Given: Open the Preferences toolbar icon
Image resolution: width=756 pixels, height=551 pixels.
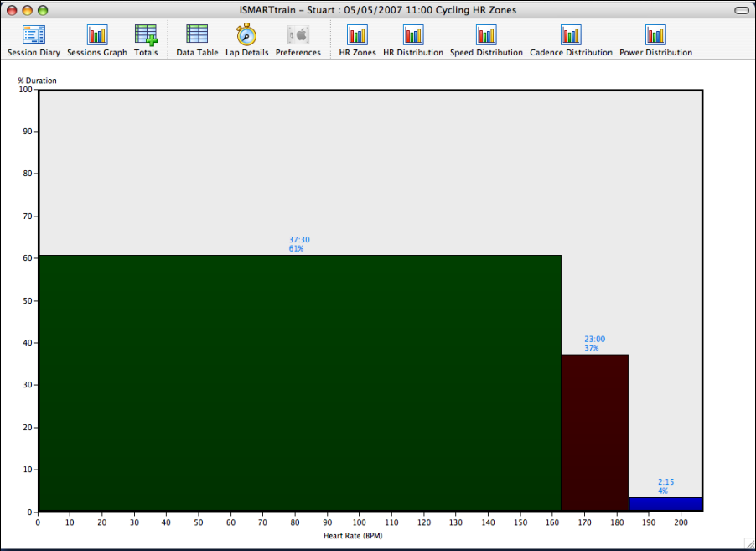Looking at the screenshot, I should point(298,34).
